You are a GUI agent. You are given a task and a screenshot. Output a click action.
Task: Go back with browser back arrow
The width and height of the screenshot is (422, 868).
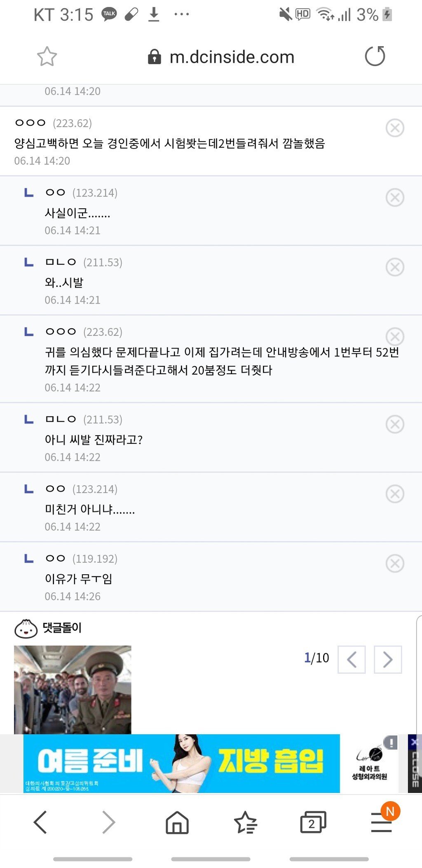click(40, 822)
